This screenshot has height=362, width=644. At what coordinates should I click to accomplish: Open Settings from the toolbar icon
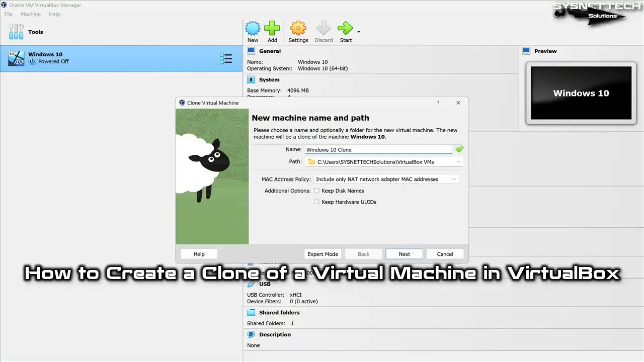[298, 29]
